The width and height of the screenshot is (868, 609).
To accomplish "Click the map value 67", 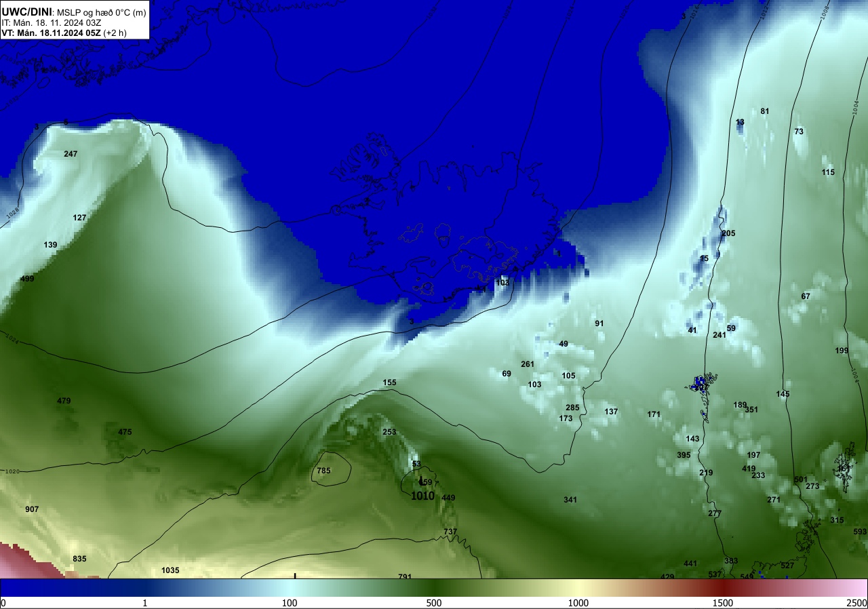I will (x=806, y=296).
